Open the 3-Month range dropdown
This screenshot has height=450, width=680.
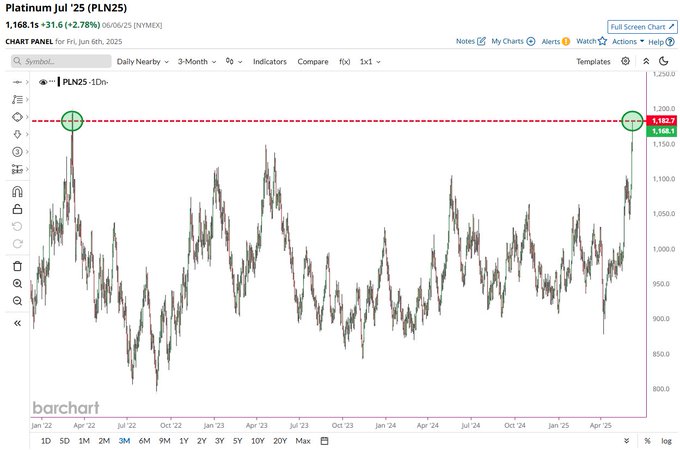click(197, 62)
